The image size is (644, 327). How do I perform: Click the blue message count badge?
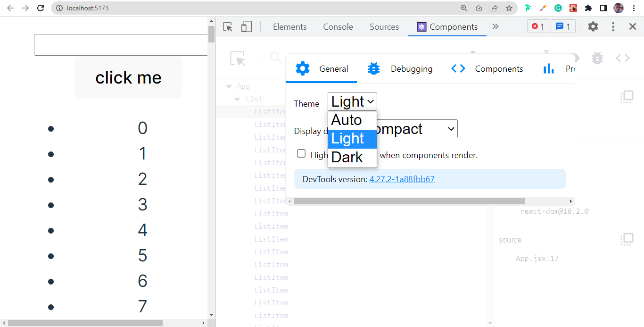tap(563, 27)
